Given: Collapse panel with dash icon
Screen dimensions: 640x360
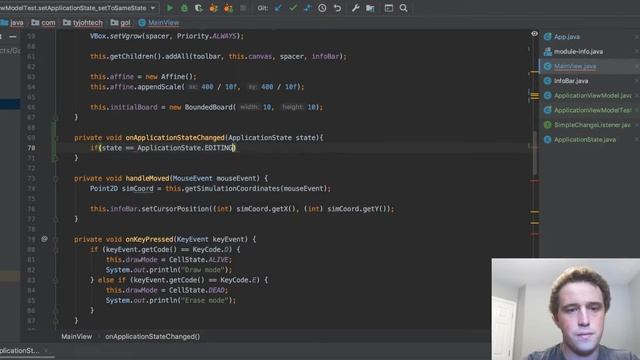Looking at the screenshot, I should click(13, 37).
